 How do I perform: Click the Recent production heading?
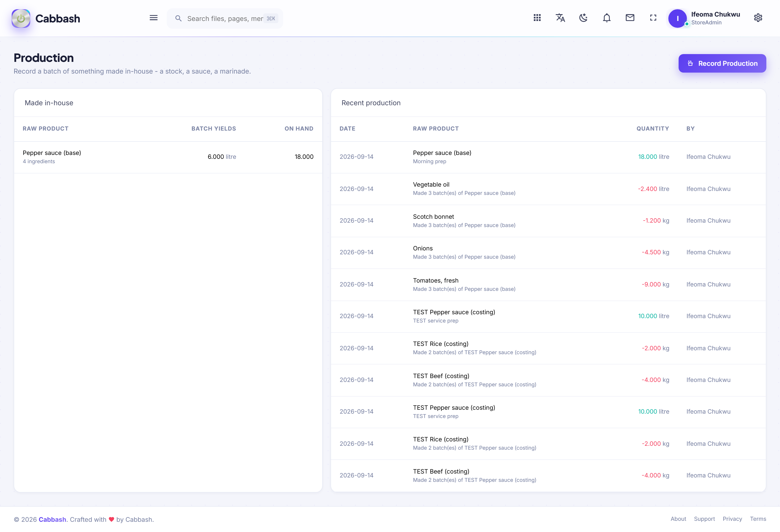[371, 103]
